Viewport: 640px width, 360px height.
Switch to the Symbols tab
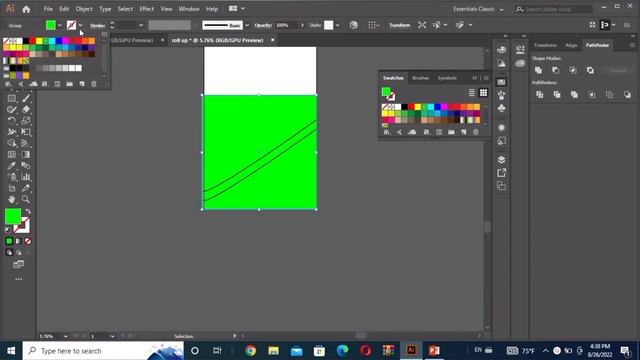click(x=447, y=78)
